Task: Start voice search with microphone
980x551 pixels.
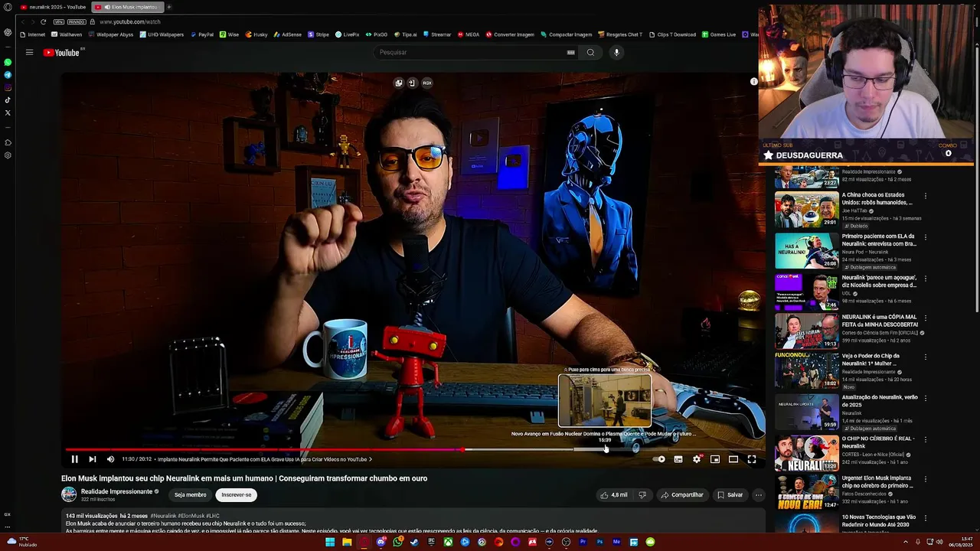Action: point(616,52)
